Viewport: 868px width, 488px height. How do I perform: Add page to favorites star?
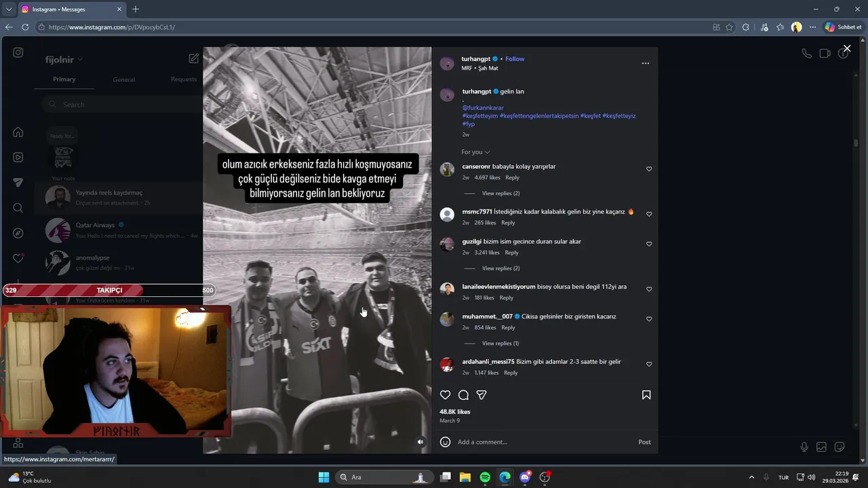pos(729,27)
